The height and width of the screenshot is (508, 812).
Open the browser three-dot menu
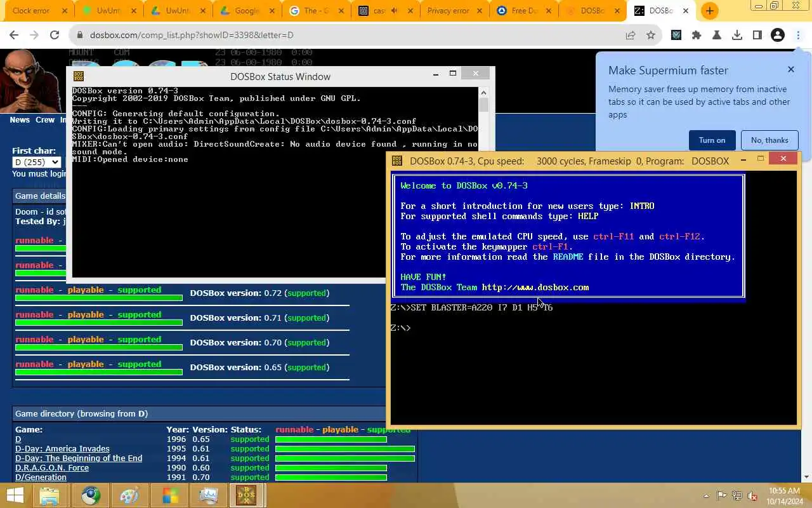(798, 36)
